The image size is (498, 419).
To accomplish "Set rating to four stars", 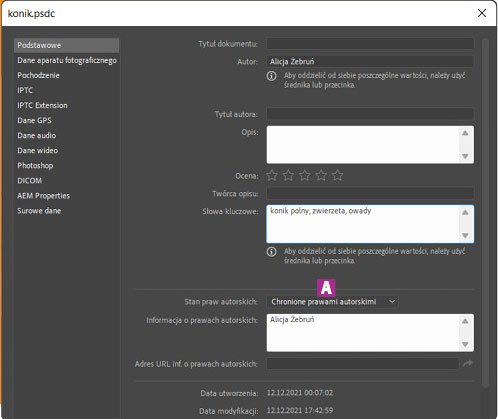I will click(x=321, y=175).
